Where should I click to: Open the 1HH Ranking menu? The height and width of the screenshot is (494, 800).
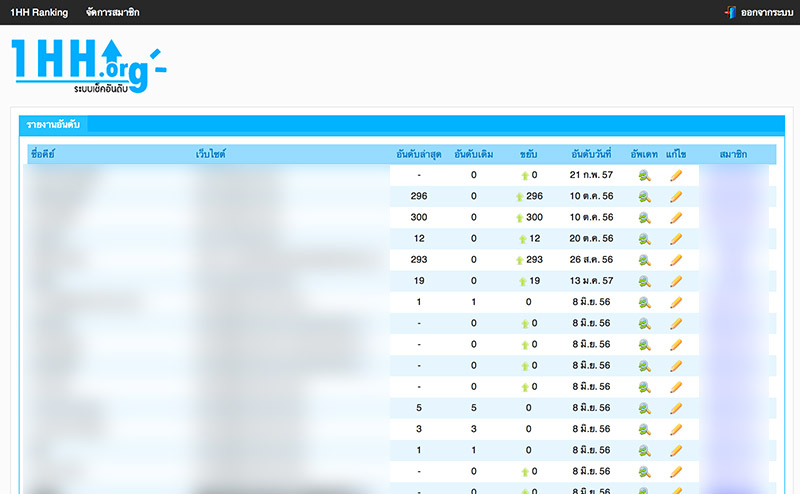[39, 12]
